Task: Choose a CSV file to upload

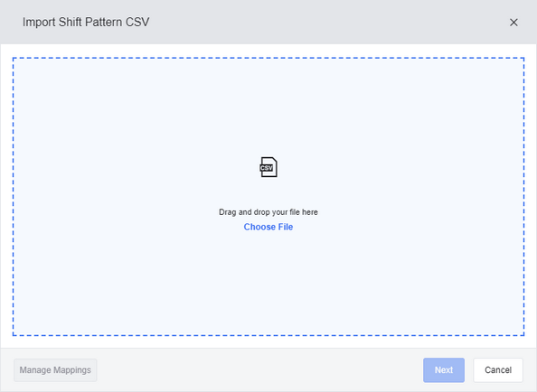Action: [268, 227]
